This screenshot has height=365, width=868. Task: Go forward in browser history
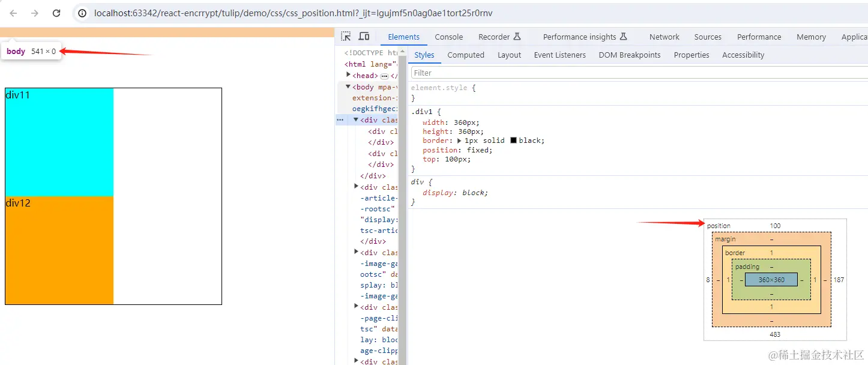click(x=35, y=13)
